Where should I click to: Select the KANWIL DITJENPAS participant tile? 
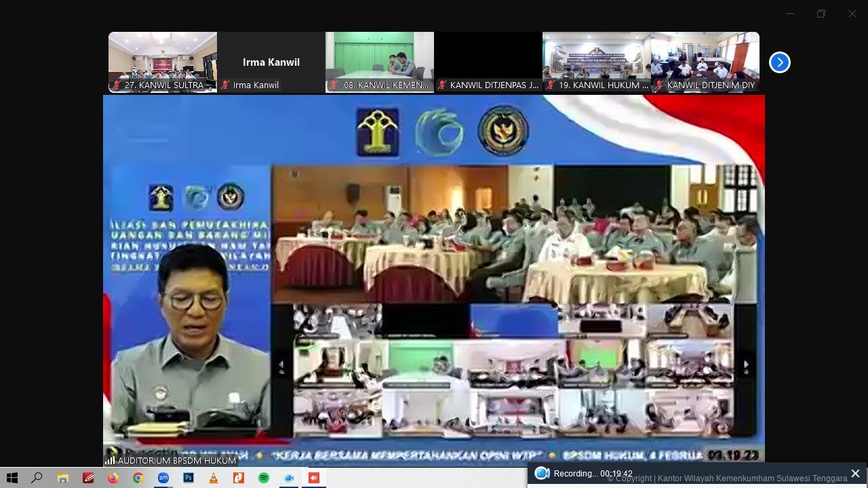(x=488, y=62)
